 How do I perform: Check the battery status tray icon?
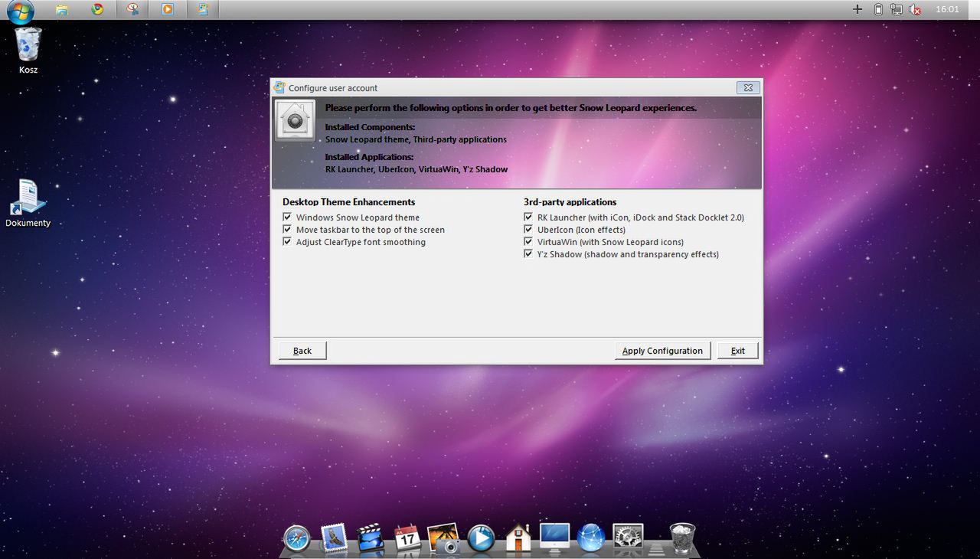coord(878,9)
